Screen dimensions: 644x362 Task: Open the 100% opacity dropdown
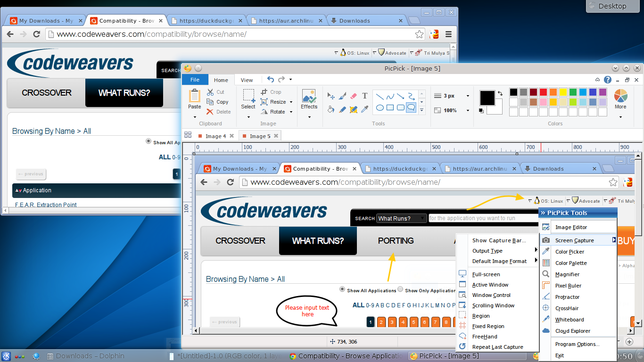(468, 110)
